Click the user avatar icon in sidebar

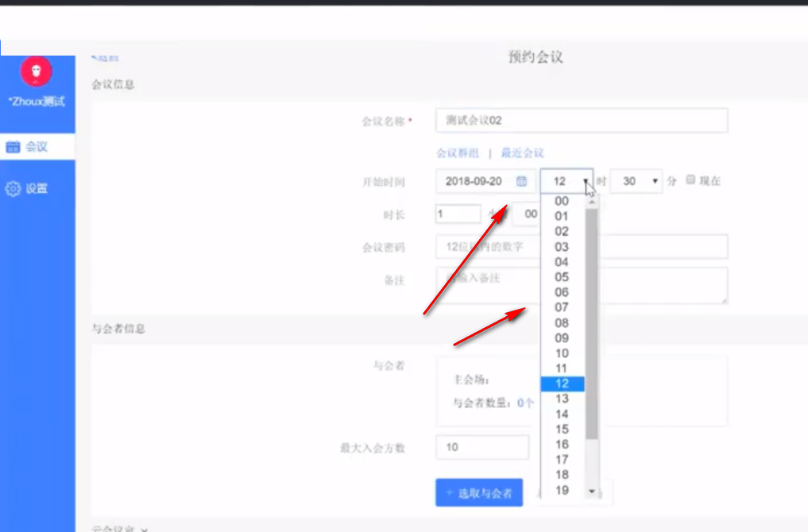tap(37, 72)
